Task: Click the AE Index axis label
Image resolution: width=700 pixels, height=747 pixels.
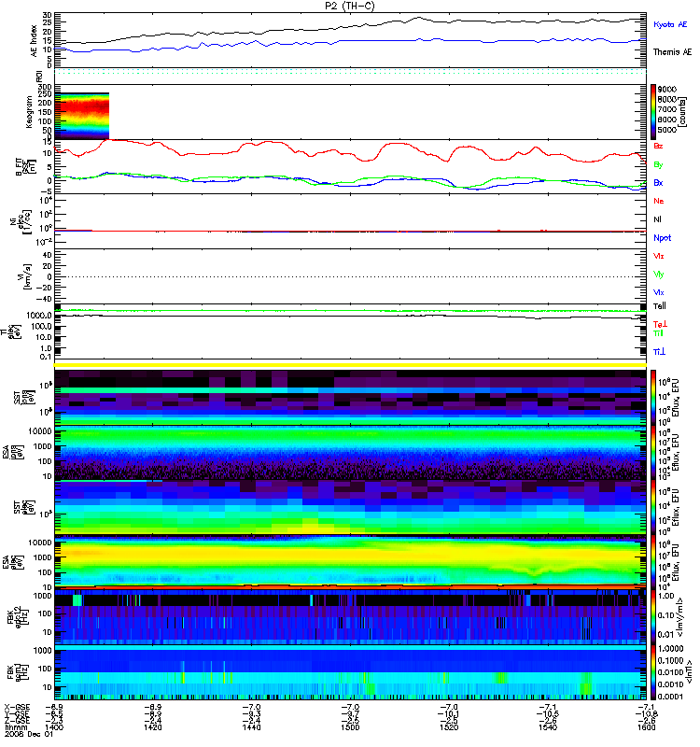Action: tap(34, 41)
